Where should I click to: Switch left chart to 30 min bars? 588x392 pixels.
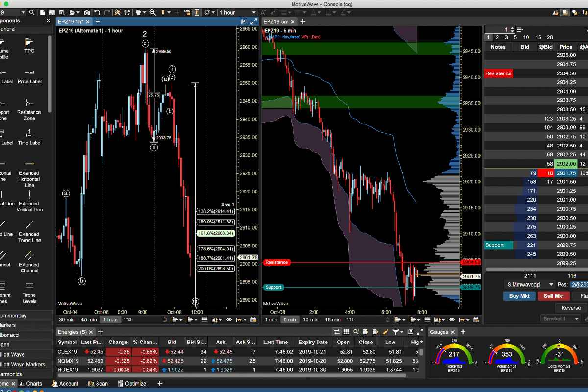pos(67,319)
